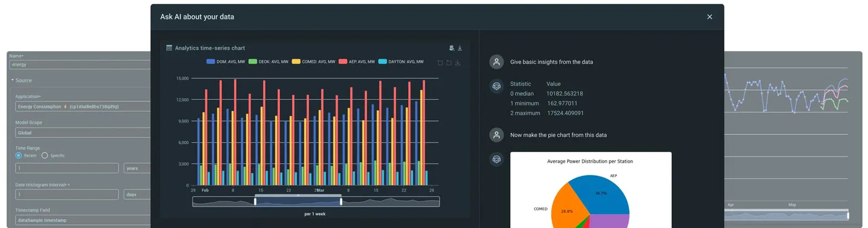
Task: Toggle the DOM: AVG, MW legend series
Action: (x=226, y=62)
